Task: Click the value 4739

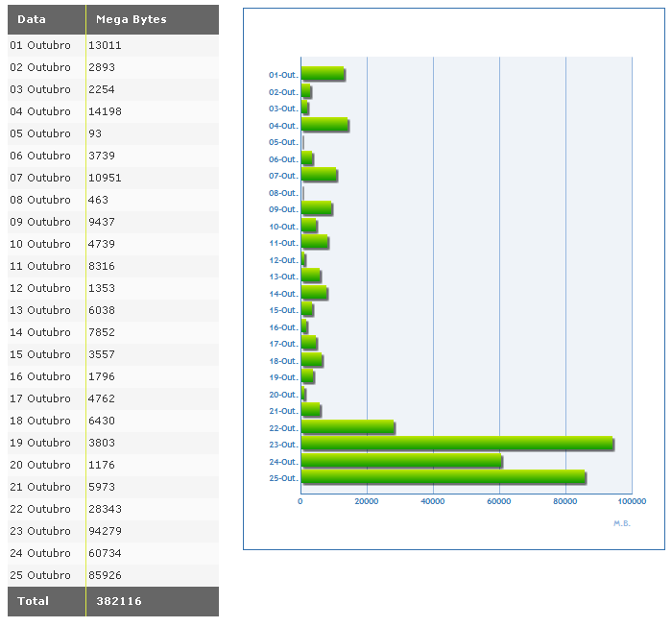Action: (x=102, y=244)
